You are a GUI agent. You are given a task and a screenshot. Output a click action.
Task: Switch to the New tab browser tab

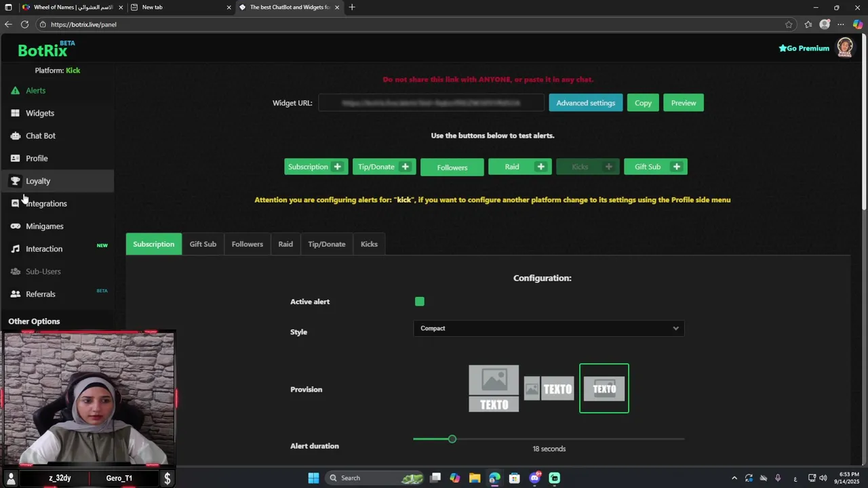(180, 7)
